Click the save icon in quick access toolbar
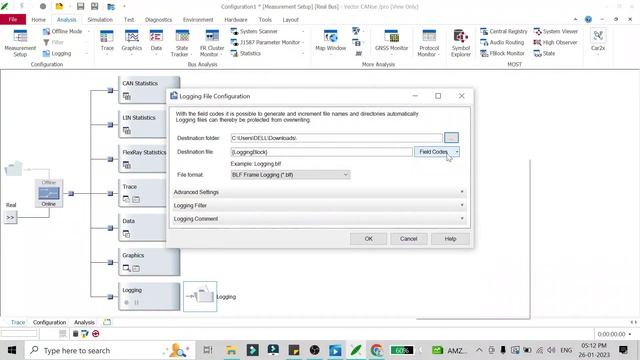 [80, 7]
